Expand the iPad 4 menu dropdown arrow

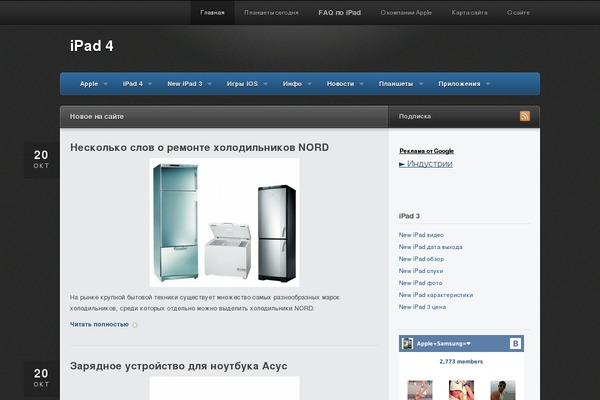pos(150,84)
